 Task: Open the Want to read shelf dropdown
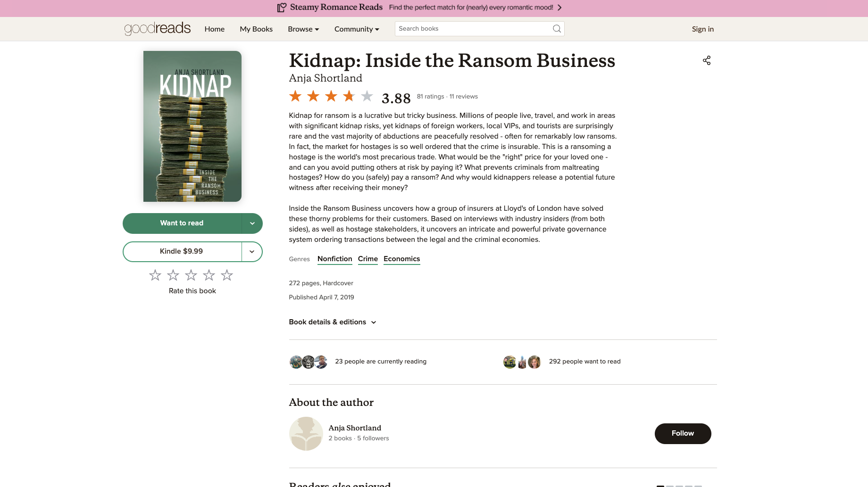(252, 223)
